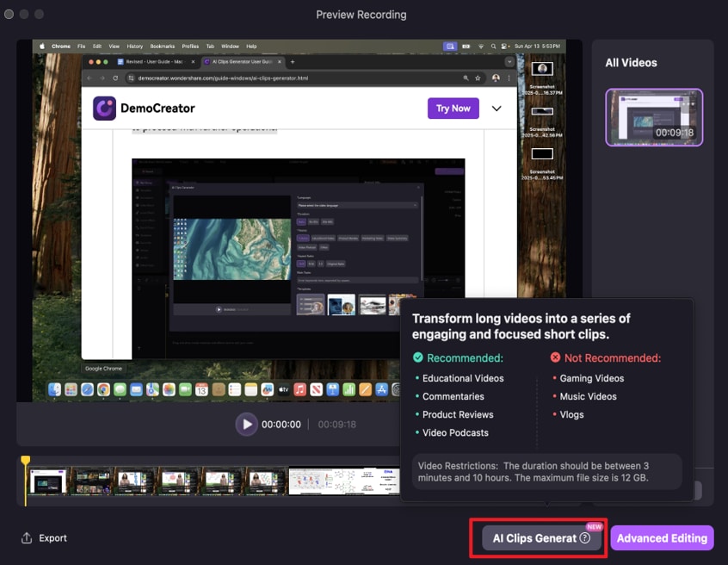Click "Commentaries" in the tooltip
The width and height of the screenshot is (728, 565).
point(453,396)
